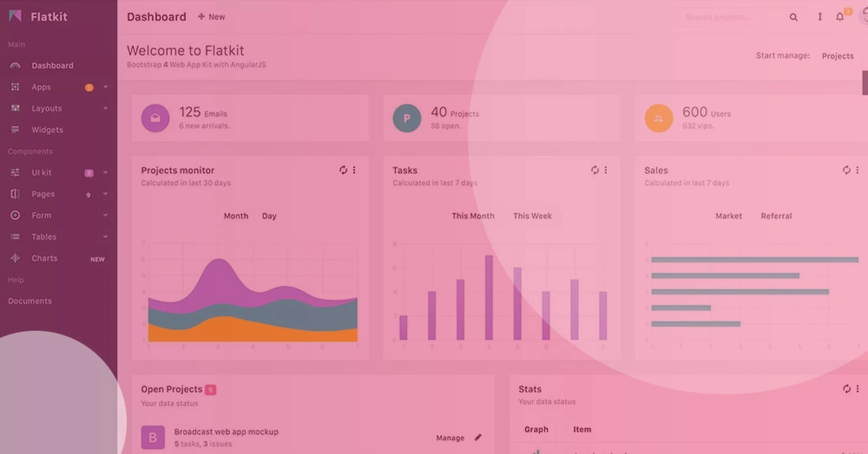This screenshot has width=868, height=454.
Task: Expand the Pages menu arrow
Action: pyautogui.click(x=105, y=194)
